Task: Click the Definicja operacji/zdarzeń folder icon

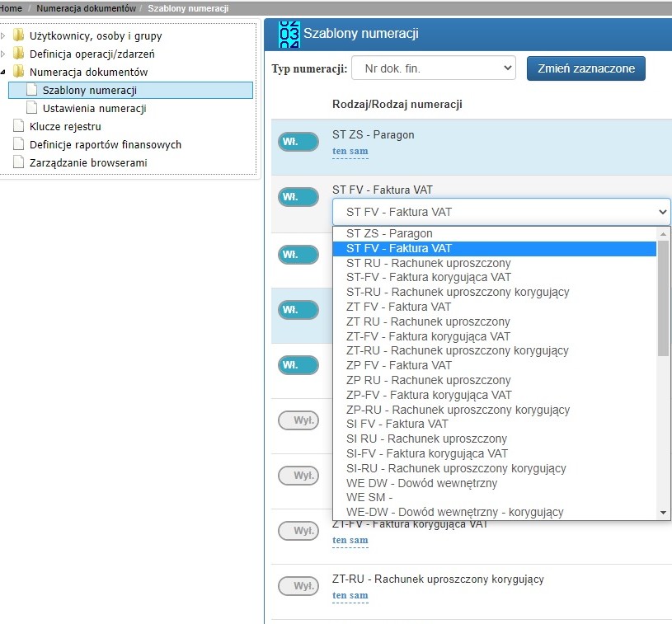Action: (18, 53)
